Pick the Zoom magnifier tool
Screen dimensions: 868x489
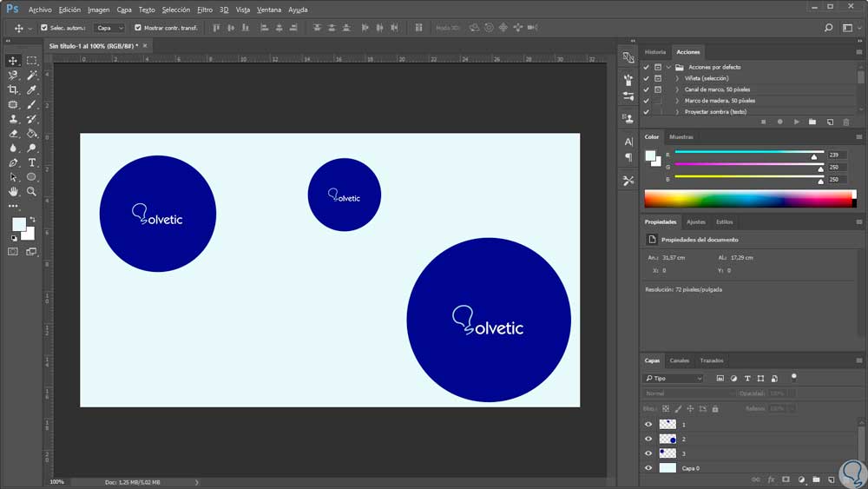(x=31, y=191)
